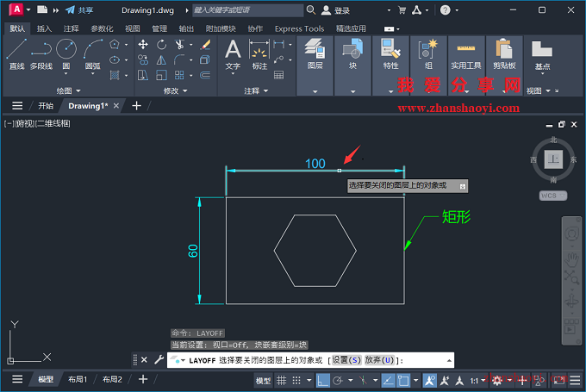
Task: Open the Utilities (实用工具) panel button
Action: tap(466, 65)
